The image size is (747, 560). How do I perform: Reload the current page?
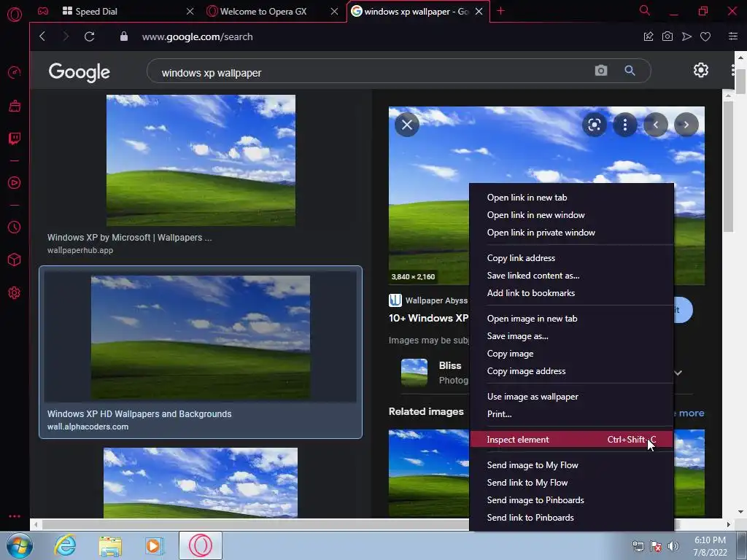pos(89,36)
